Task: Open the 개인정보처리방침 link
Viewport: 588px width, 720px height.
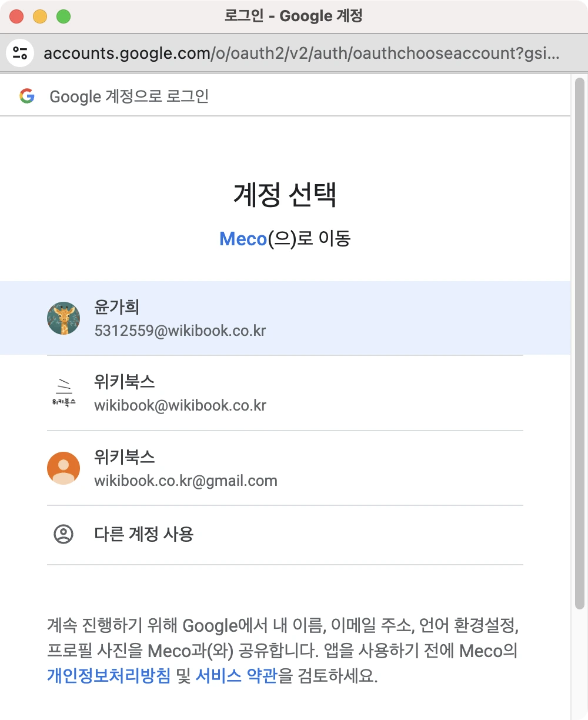Action: pos(109,675)
